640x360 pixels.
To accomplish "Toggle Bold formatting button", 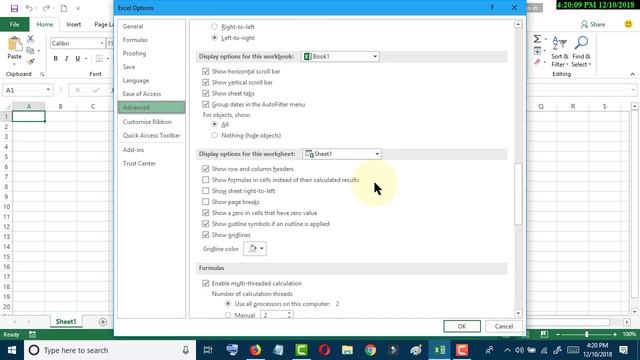I will pyautogui.click(x=56, y=59).
